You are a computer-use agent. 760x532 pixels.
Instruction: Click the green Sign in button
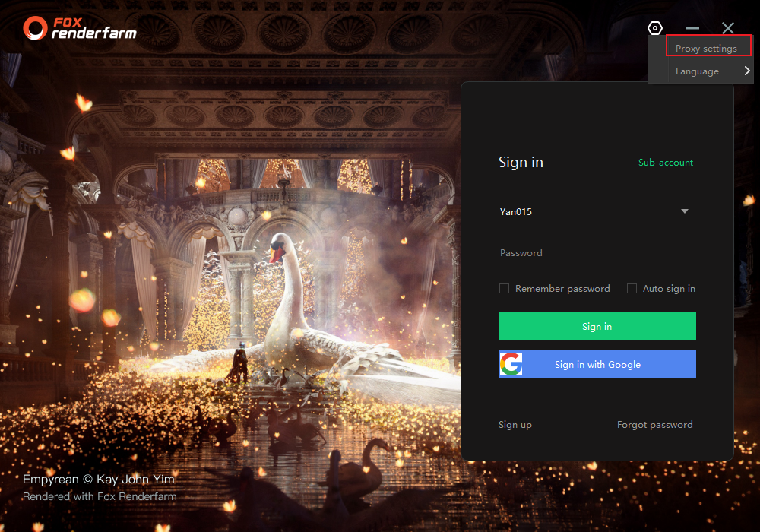(597, 326)
